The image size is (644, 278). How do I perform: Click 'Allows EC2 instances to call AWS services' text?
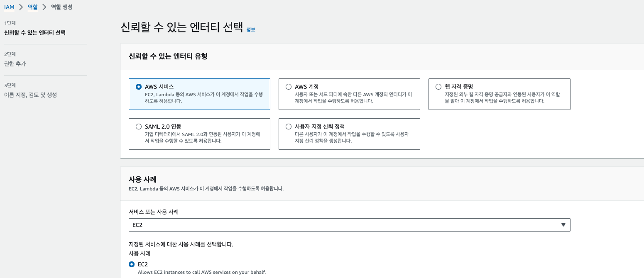[x=202, y=272]
